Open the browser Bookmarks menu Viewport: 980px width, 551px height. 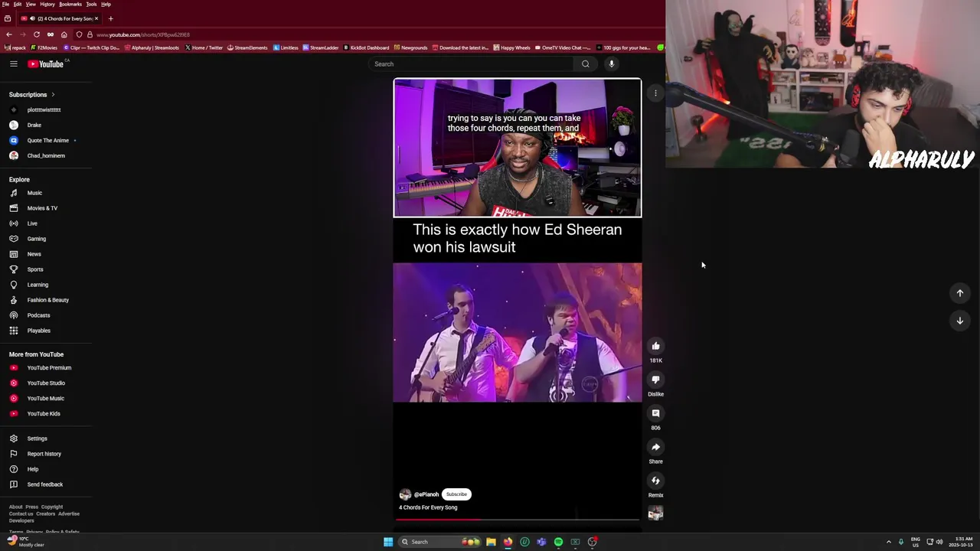(70, 4)
